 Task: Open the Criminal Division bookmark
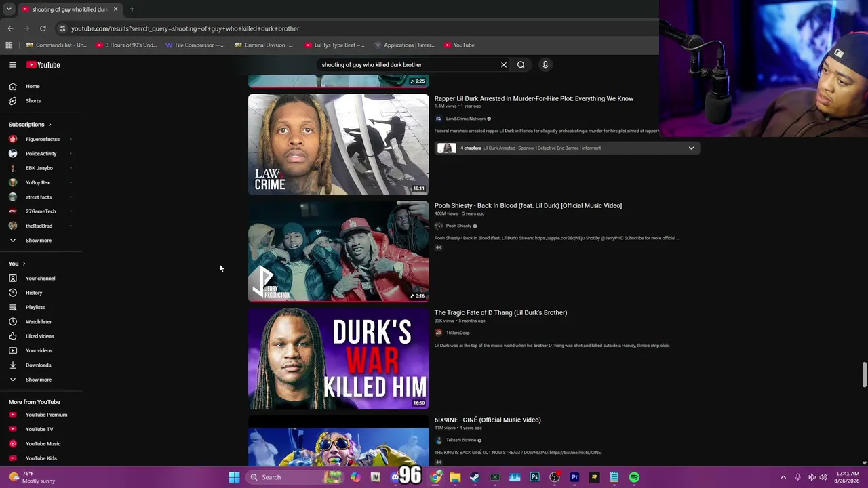click(264, 45)
